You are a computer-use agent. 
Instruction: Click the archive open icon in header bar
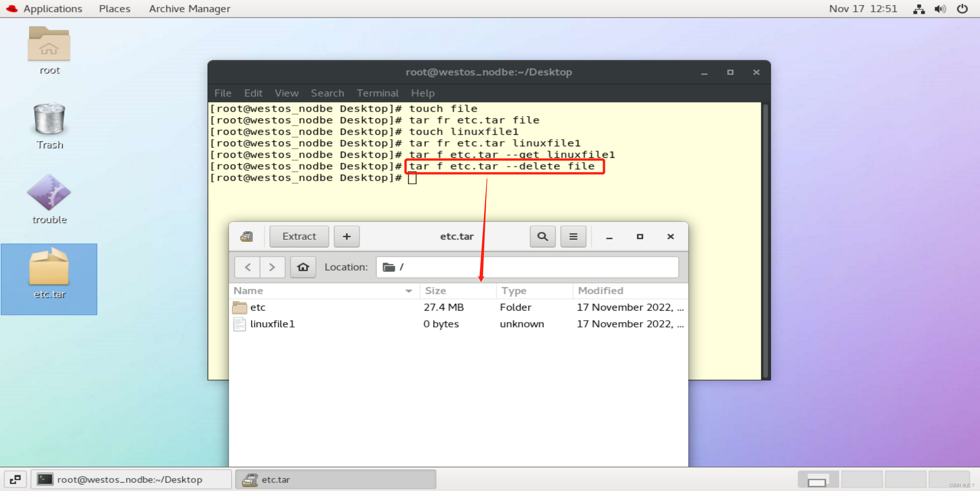pyautogui.click(x=247, y=236)
